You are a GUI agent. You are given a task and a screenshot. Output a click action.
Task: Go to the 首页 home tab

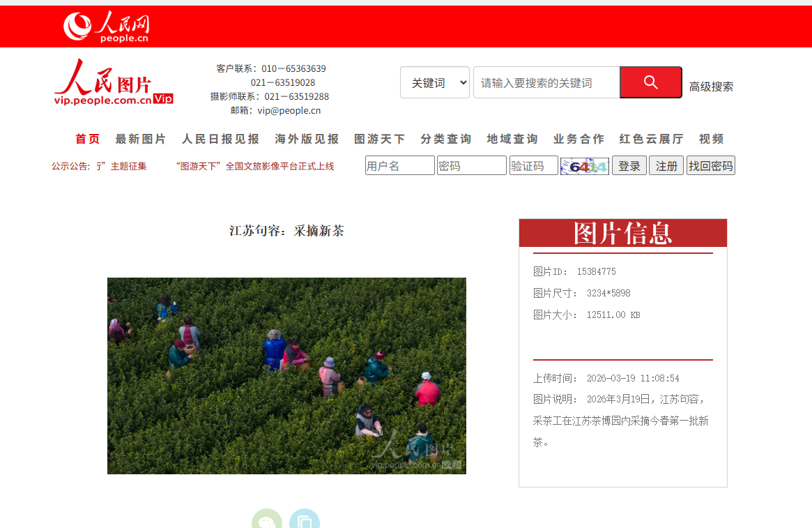88,139
